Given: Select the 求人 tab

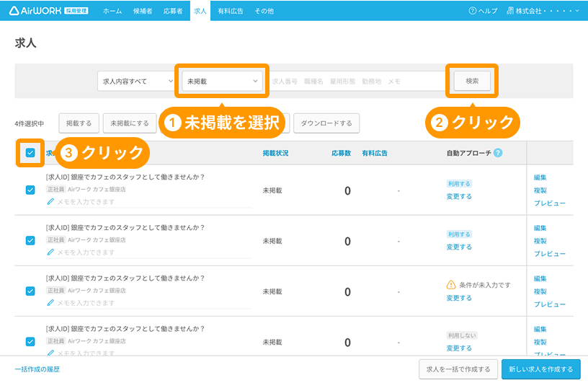Looking at the screenshot, I should pyautogui.click(x=200, y=12).
